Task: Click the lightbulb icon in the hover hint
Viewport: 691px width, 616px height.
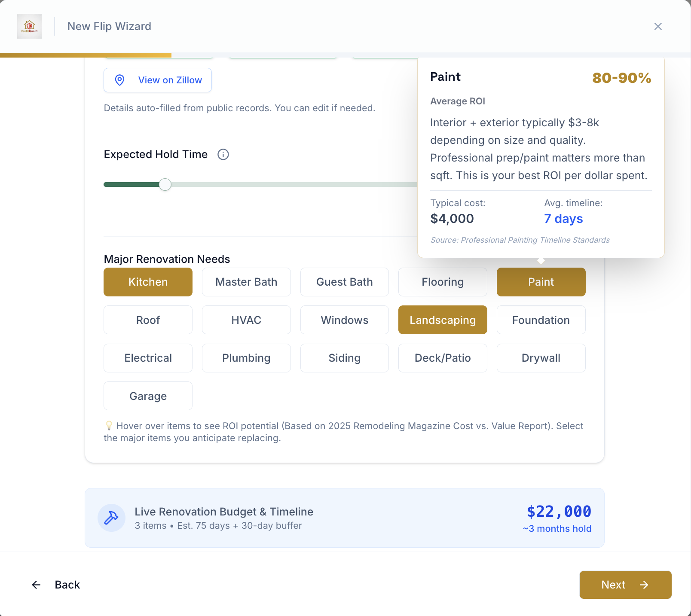Action: point(109,426)
